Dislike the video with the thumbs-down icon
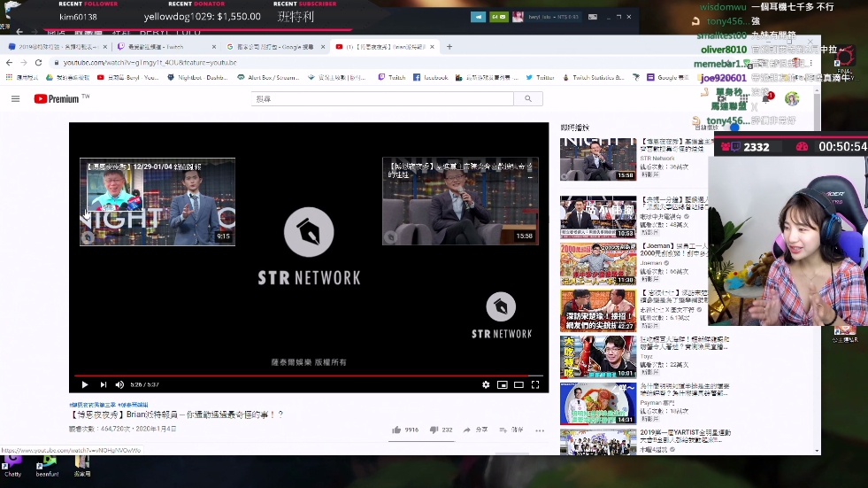 (434, 430)
